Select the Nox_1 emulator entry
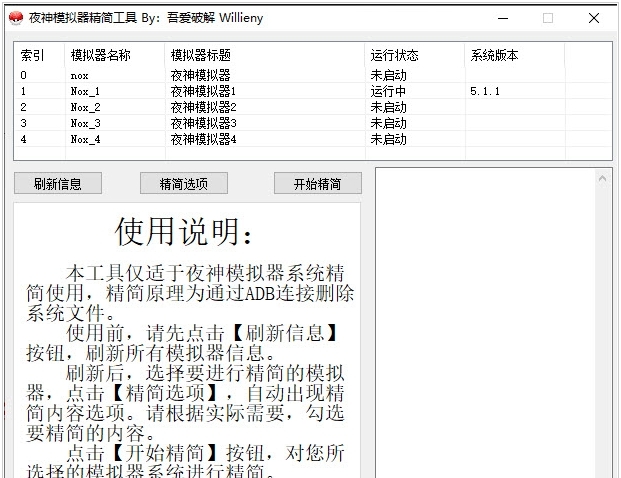The image size is (621, 478). [85, 91]
